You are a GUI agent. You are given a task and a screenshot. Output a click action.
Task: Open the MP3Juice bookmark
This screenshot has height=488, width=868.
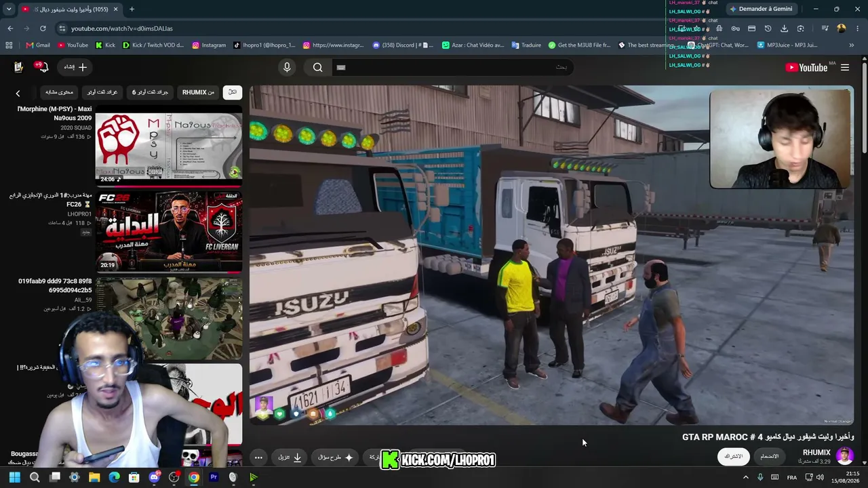pyautogui.click(x=787, y=45)
